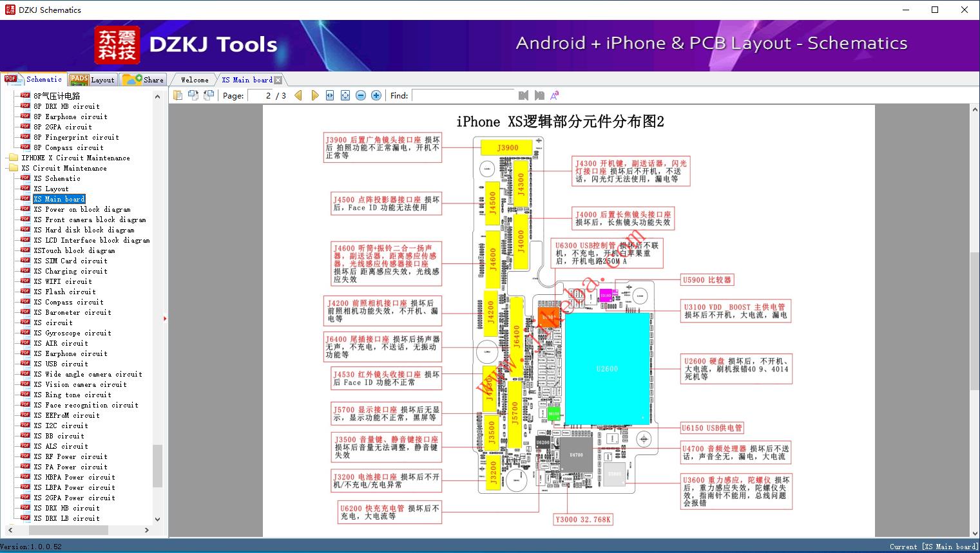Switch to the PADS Layout tab
This screenshot has width=980, height=553.
click(91, 80)
